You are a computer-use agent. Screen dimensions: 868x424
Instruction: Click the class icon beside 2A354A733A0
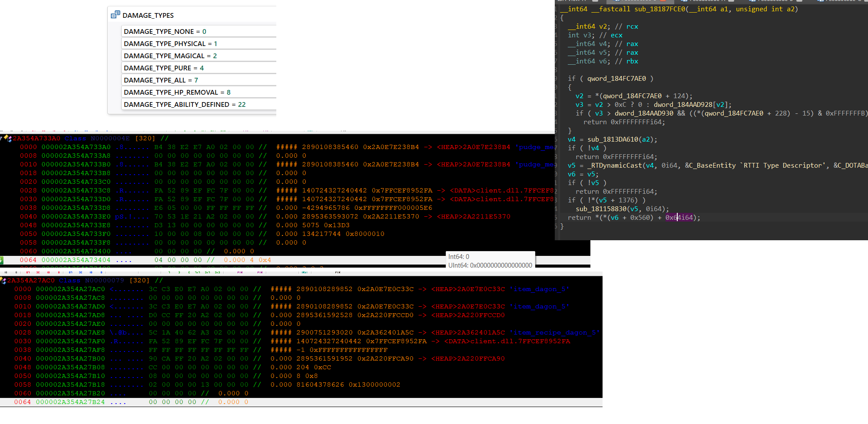8,138
